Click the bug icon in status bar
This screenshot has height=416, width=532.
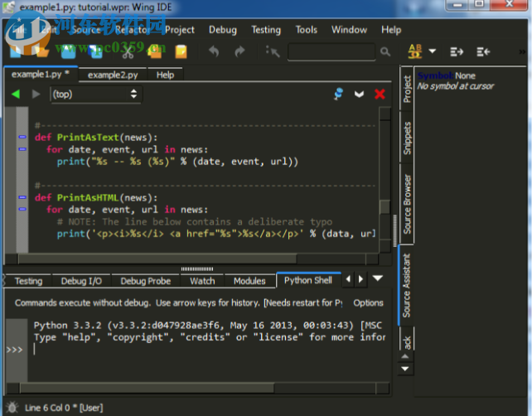click(12, 408)
